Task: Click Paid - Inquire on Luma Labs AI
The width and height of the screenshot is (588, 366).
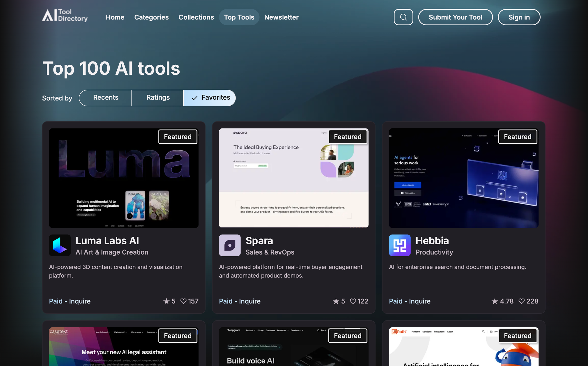Action: coord(70,301)
